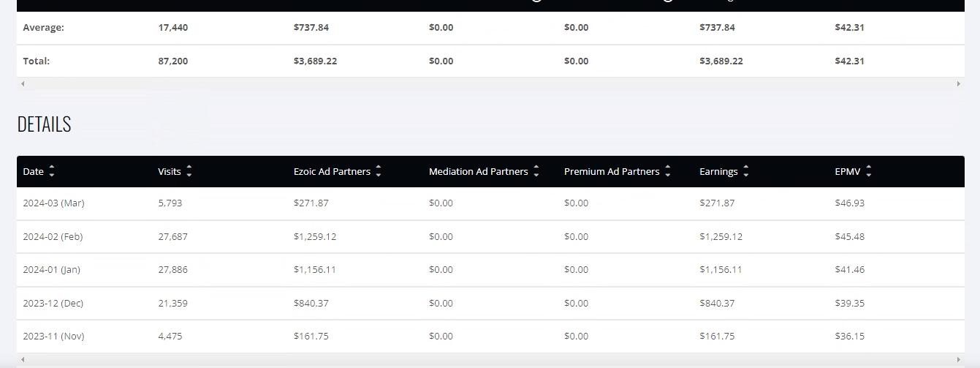Click right arrow of summary table scrollbar
The width and height of the screenshot is (980, 368).
coord(959,84)
